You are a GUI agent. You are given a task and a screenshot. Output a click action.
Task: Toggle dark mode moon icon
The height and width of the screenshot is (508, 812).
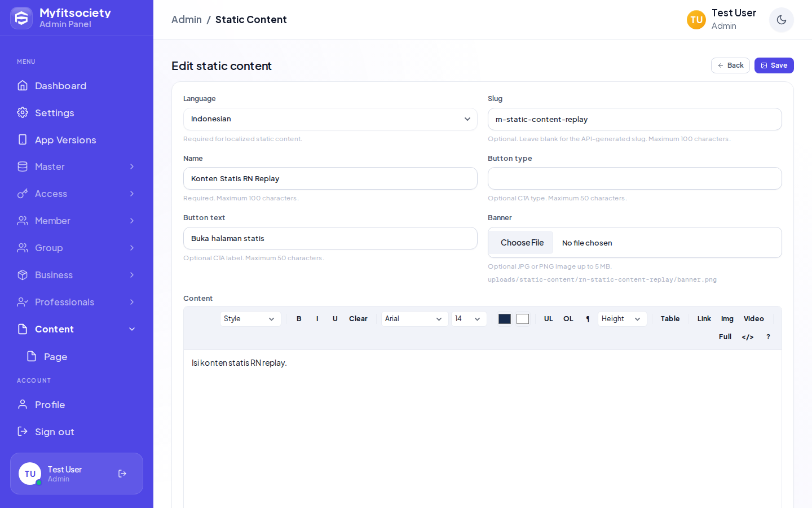click(782, 20)
